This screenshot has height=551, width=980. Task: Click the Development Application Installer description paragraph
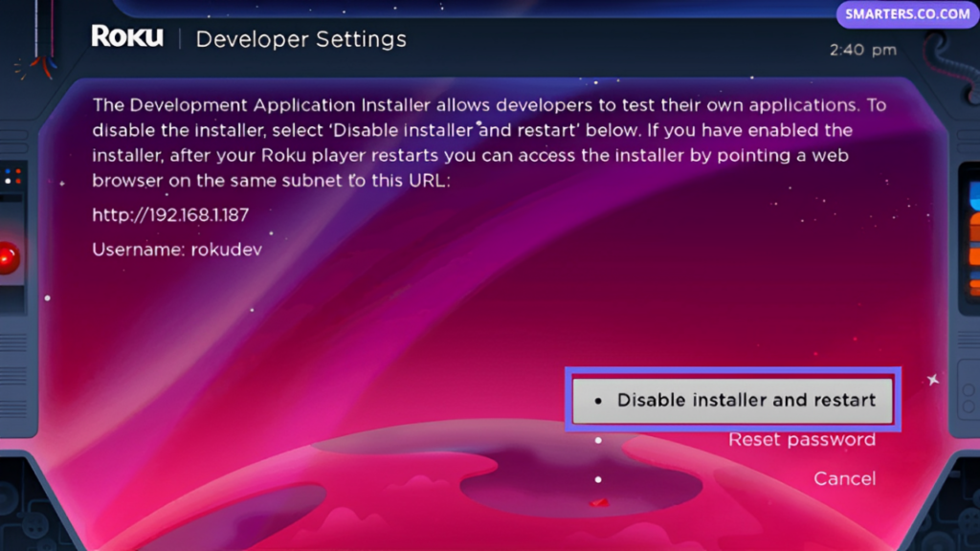click(x=489, y=143)
